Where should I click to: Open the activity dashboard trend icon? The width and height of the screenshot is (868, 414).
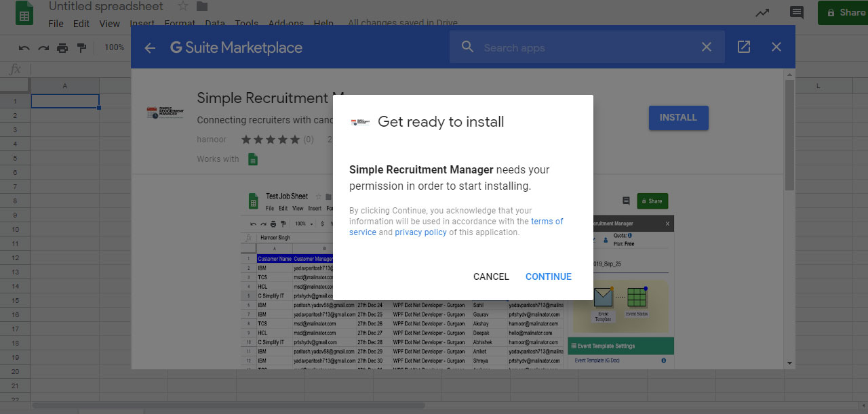762,12
